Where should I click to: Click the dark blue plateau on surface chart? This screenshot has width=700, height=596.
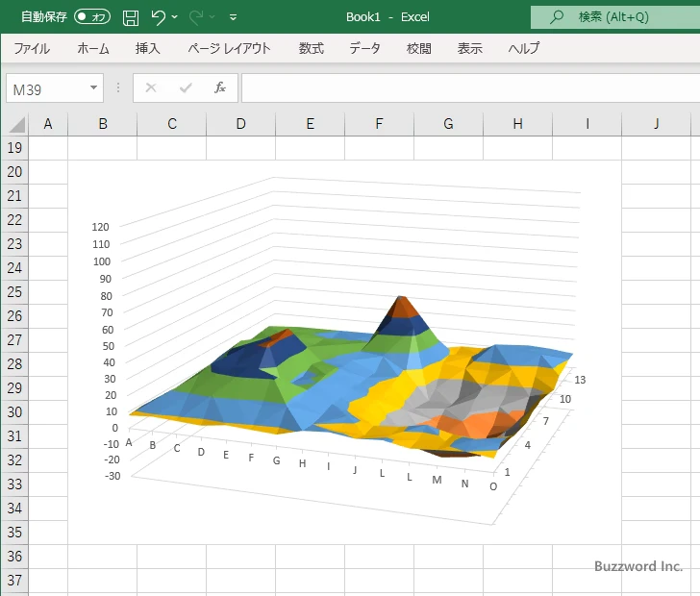[243, 360]
